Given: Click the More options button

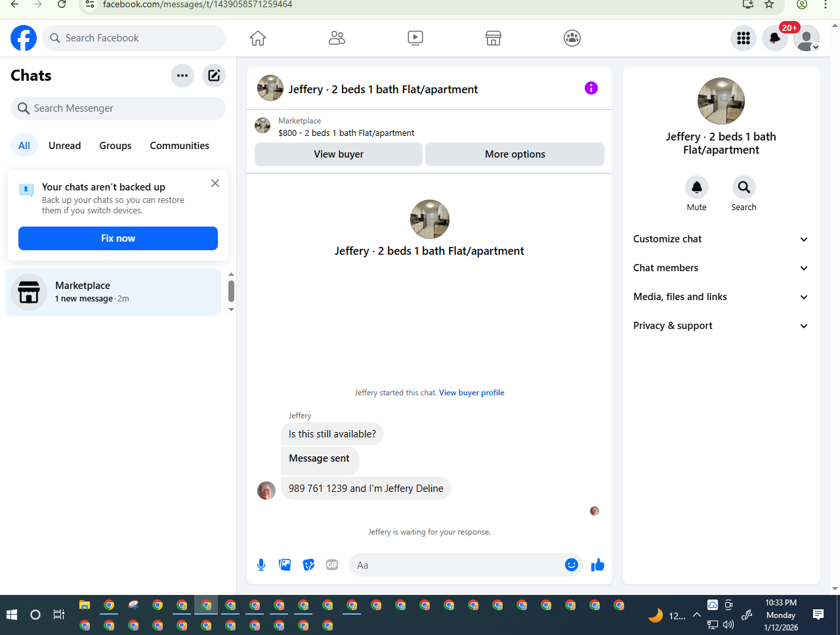Looking at the screenshot, I should (x=515, y=154).
